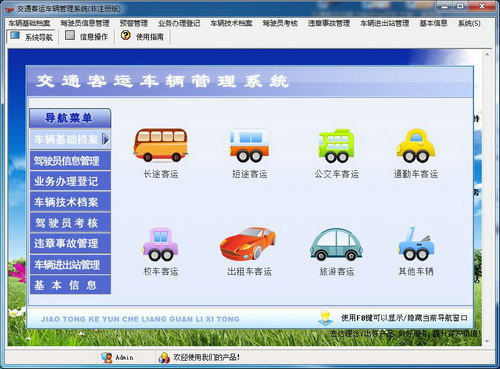This screenshot has height=369, width=500.
Task: Open the 长途客运 orange bus icon
Action: point(161,145)
